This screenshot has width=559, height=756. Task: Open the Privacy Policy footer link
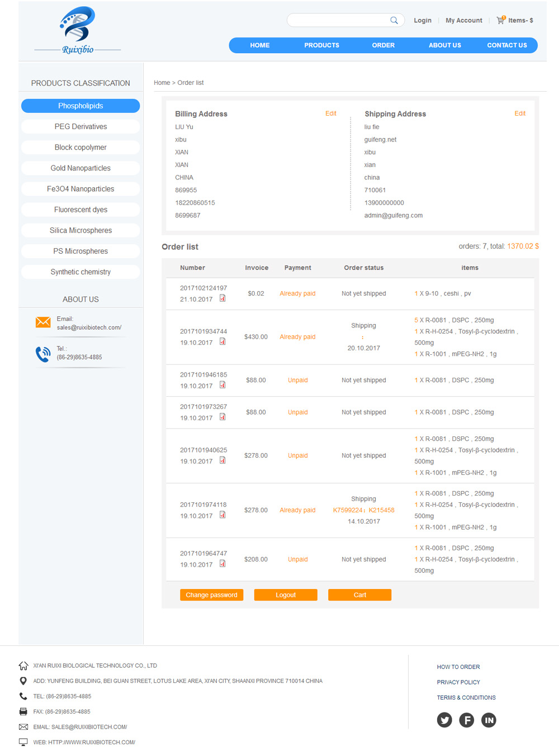coord(458,682)
